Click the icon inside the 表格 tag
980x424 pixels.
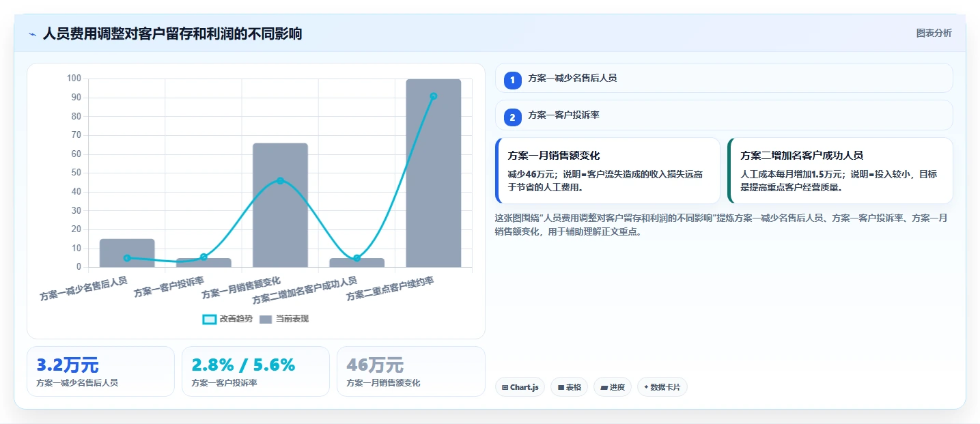coord(561,387)
